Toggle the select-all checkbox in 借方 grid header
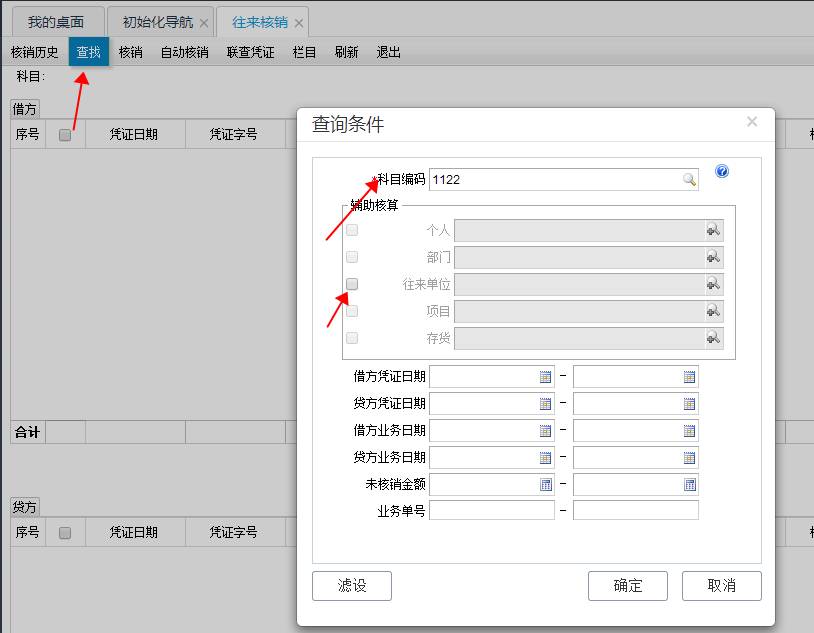814x633 pixels. 64,133
